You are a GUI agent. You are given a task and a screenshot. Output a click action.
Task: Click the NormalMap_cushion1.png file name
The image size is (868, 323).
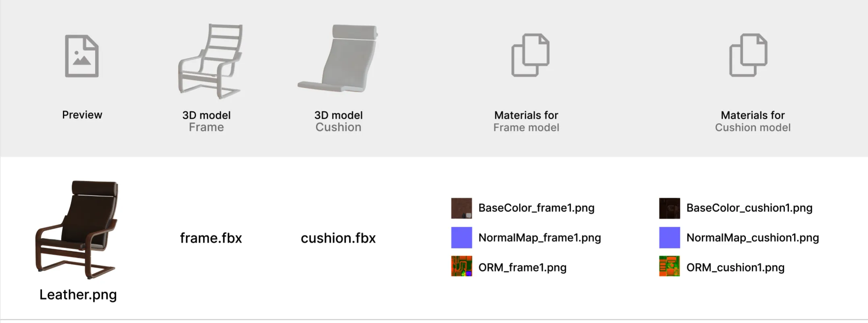753,238
